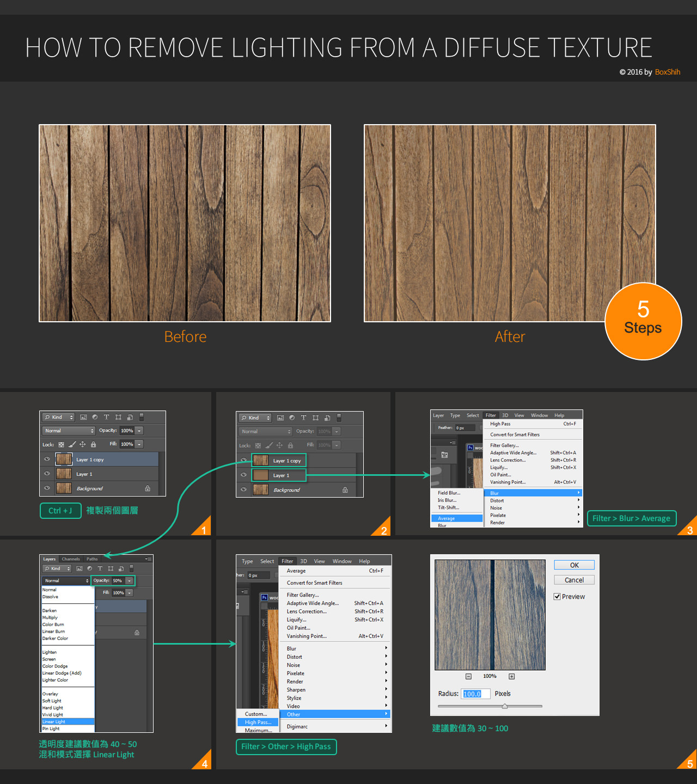Click the lock all padlock in step 1 panel

(x=94, y=444)
